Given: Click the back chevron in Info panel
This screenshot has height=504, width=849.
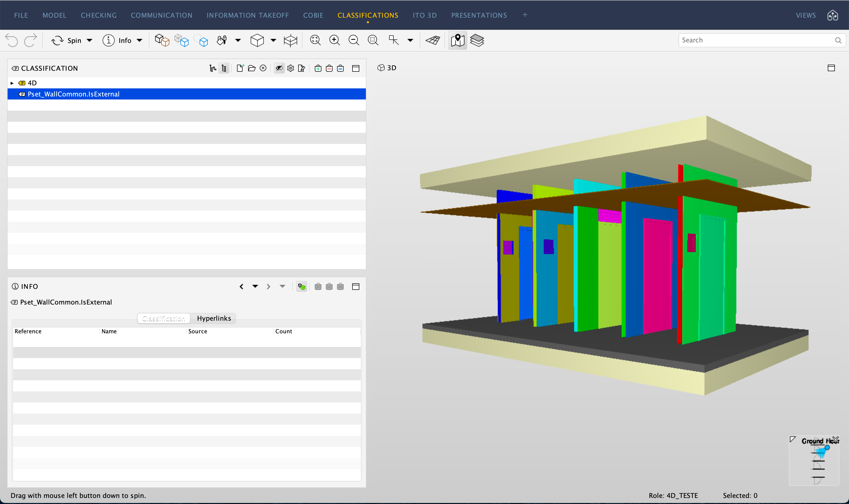Looking at the screenshot, I should click(x=241, y=287).
